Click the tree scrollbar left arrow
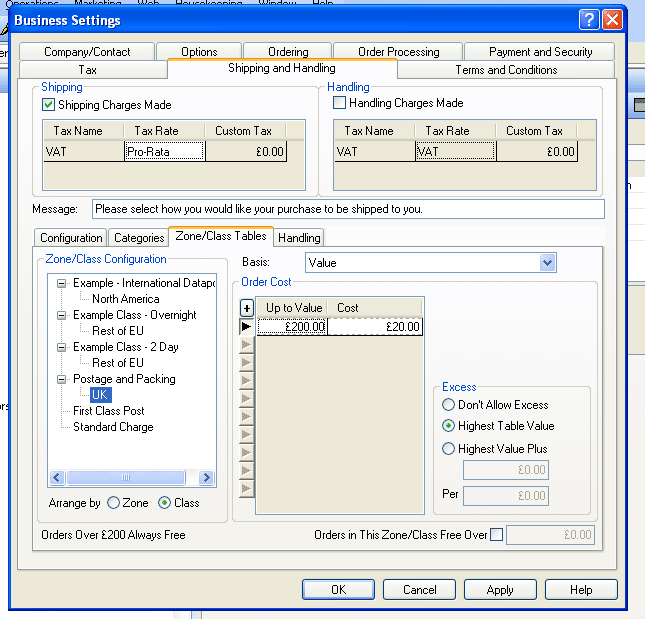 click(57, 478)
